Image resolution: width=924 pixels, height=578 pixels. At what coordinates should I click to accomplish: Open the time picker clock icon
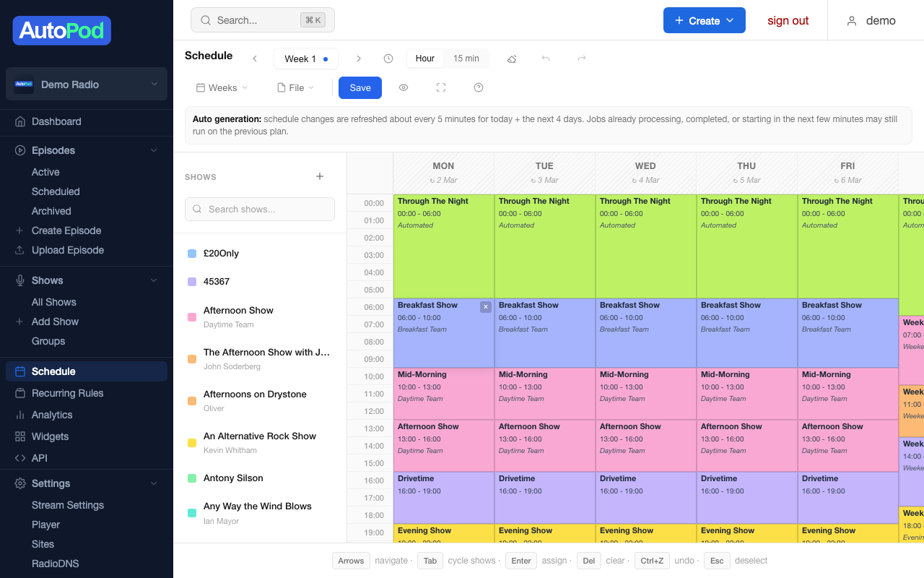pos(388,58)
